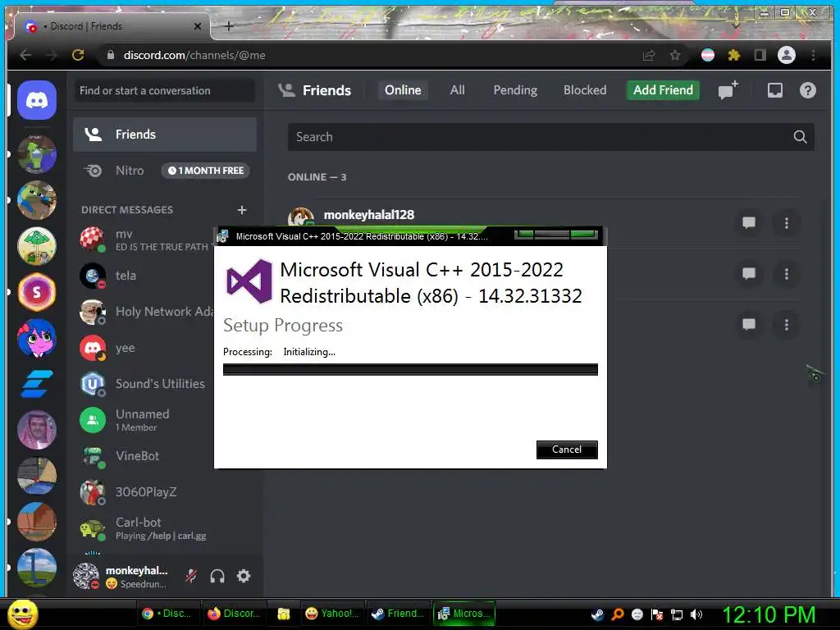840x630 pixels.
Task: Bookmark this page with the star icon
Action: [675, 55]
